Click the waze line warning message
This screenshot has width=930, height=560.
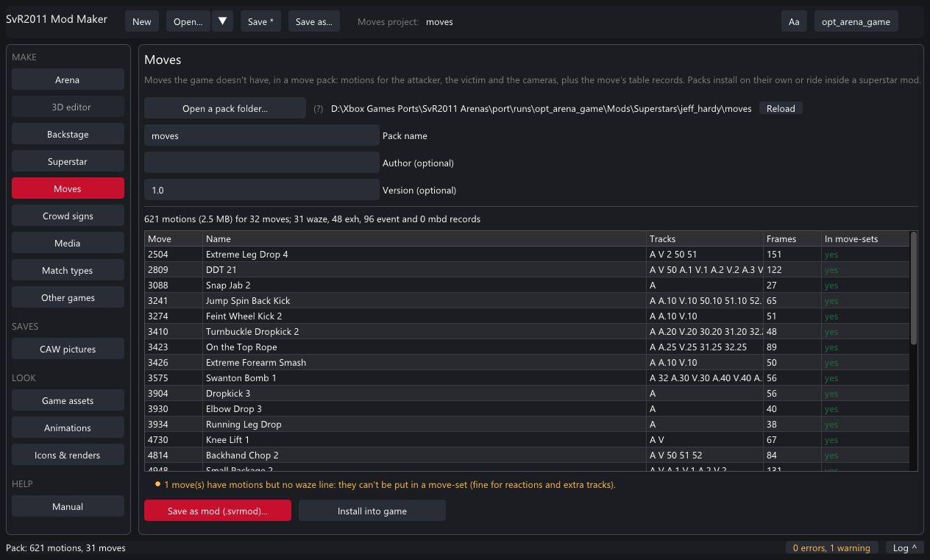pos(390,485)
